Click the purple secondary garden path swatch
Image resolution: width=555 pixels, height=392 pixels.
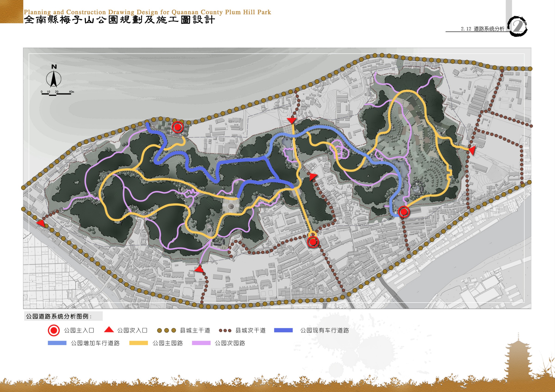pyautogui.click(x=201, y=343)
